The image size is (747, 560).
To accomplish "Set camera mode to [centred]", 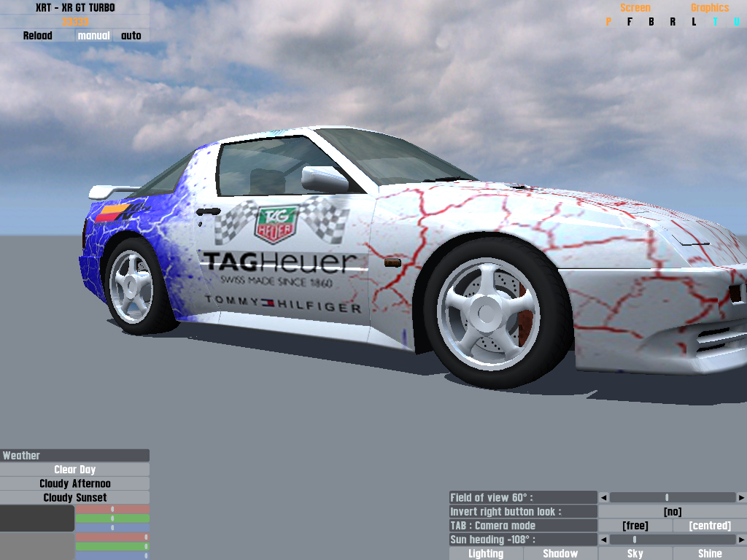I will (710, 526).
